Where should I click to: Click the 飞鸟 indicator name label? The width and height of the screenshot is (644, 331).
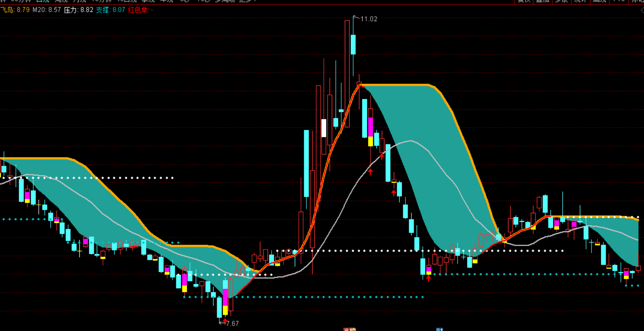7,10
